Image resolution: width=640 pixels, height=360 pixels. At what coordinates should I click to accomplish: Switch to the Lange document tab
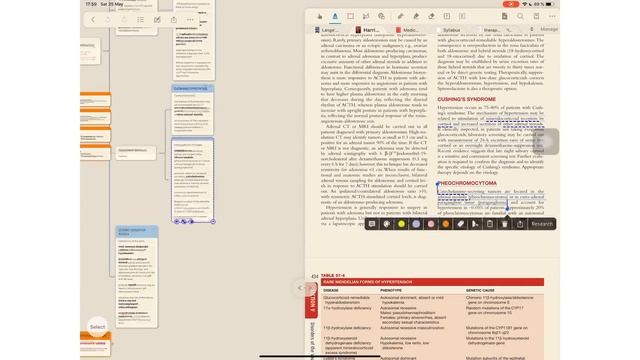tap(327, 30)
